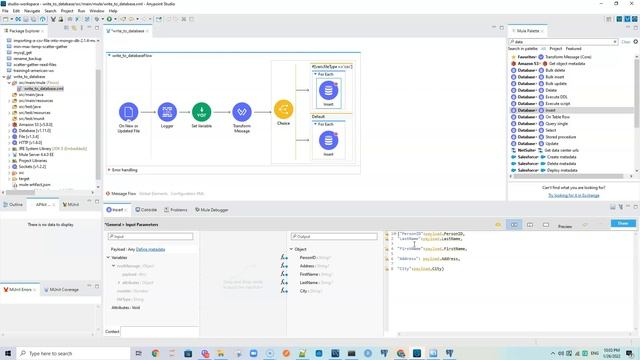The image size is (640, 360).
Task: Select the Insert node in csv branch
Action: click(x=328, y=90)
